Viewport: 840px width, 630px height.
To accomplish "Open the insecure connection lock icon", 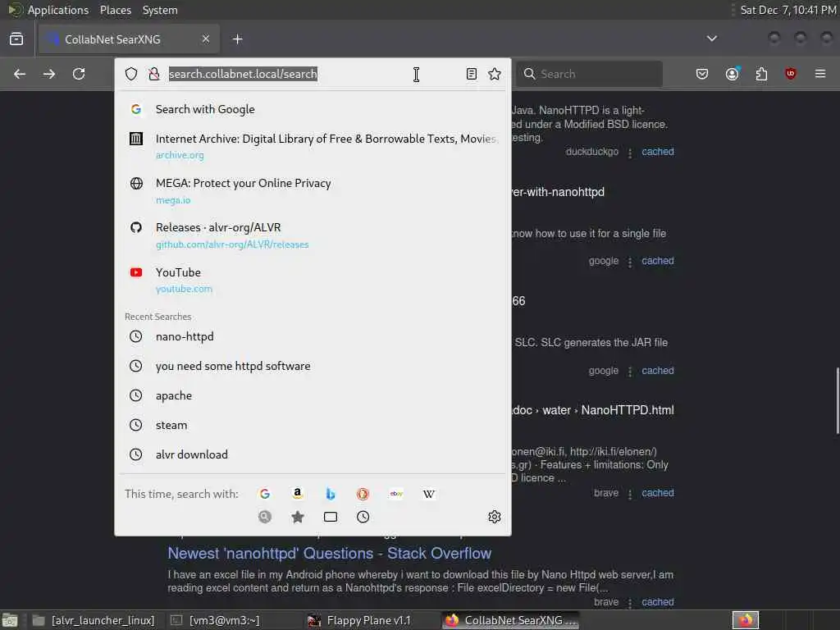I will click(x=154, y=74).
